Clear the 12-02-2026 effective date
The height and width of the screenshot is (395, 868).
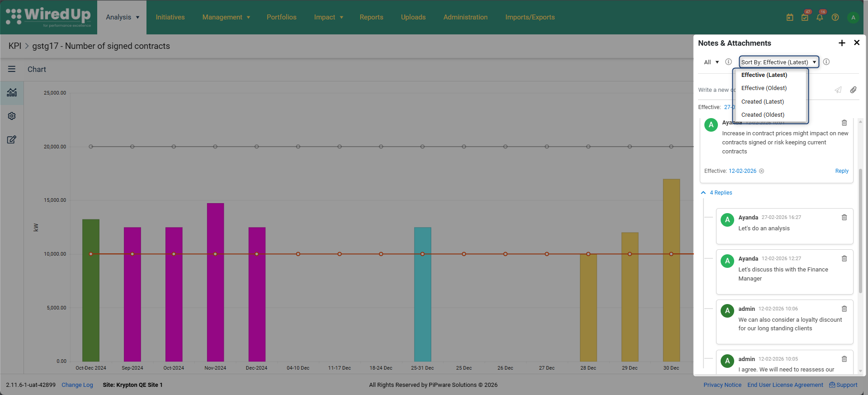point(762,171)
